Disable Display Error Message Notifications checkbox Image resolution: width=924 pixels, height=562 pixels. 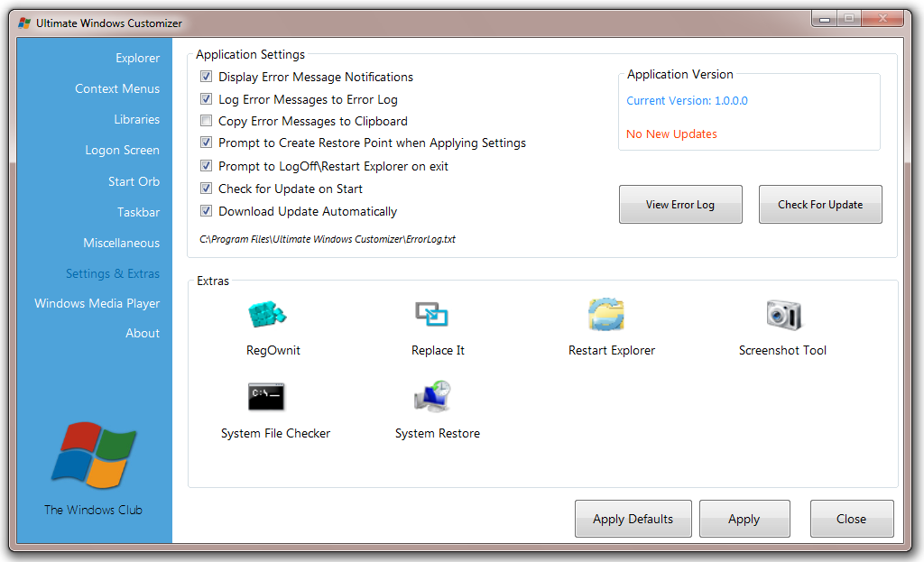207,78
